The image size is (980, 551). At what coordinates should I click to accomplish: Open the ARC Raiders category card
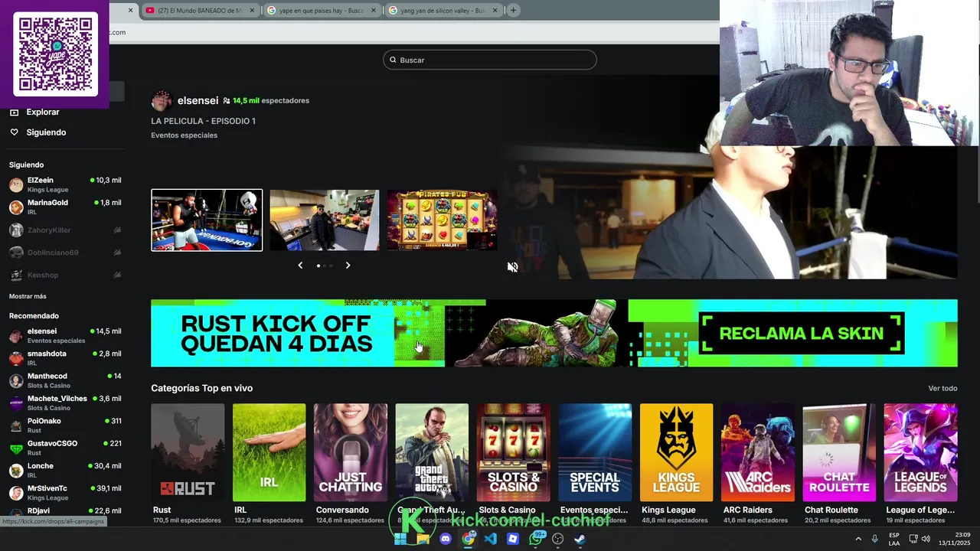(x=757, y=452)
